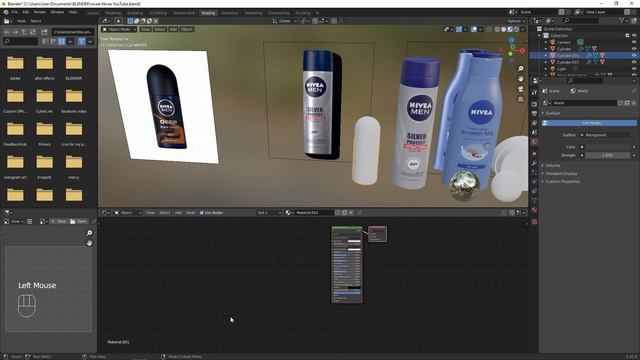Image resolution: width=640 pixels, height=360 pixels.
Task: Toggle viewport overlays
Action: [x=474, y=29]
